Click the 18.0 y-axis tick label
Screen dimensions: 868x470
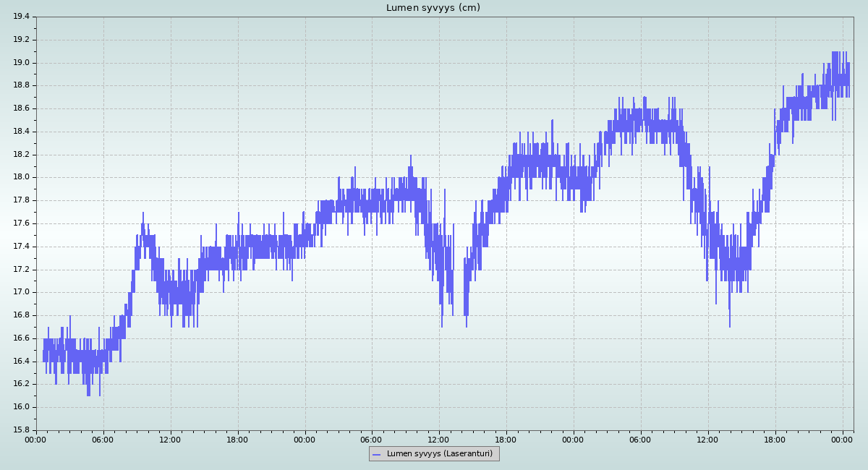[21, 177]
